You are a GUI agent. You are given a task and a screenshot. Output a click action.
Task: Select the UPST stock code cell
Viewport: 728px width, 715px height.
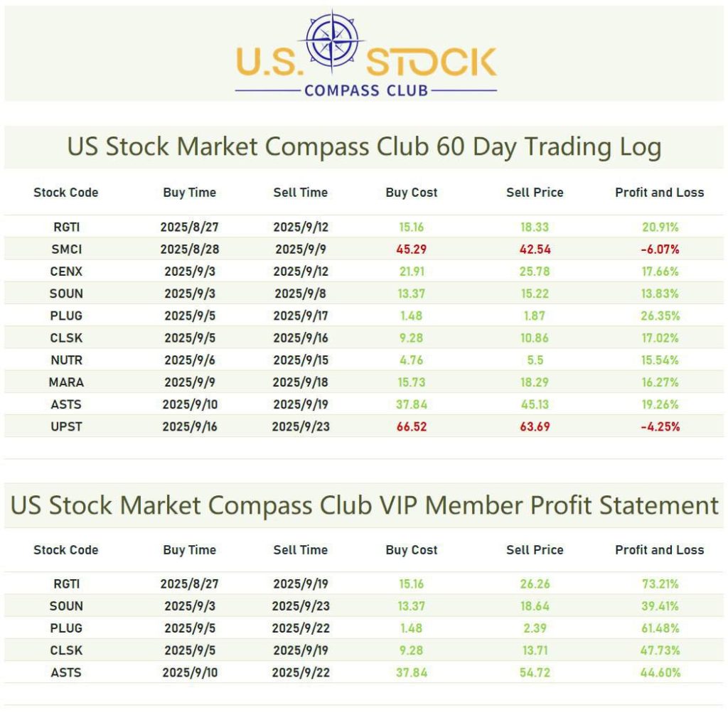point(66,426)
